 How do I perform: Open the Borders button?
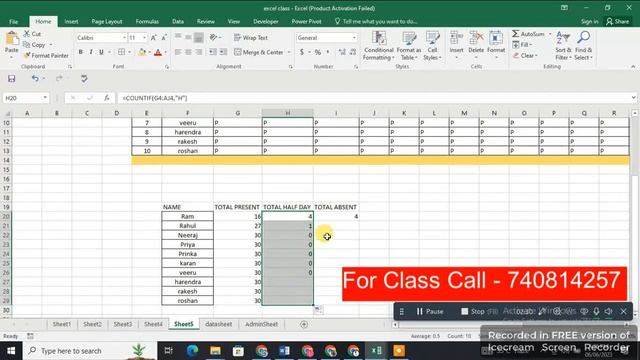point(122,52)
